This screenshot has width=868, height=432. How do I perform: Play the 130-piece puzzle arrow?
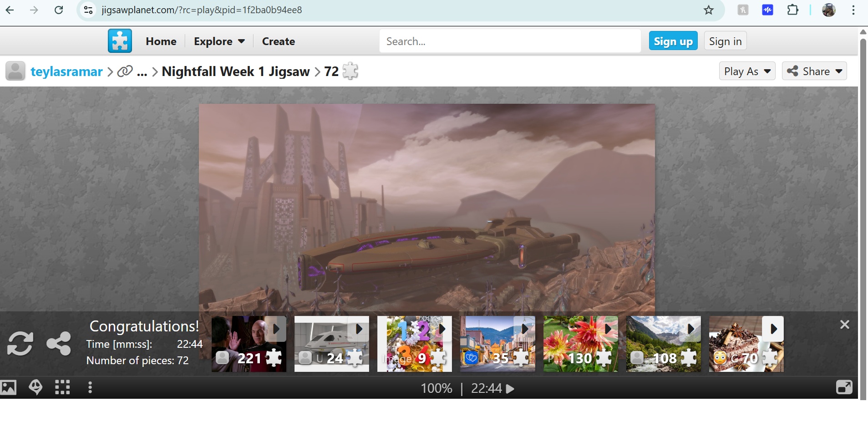(x=608, y=329)
